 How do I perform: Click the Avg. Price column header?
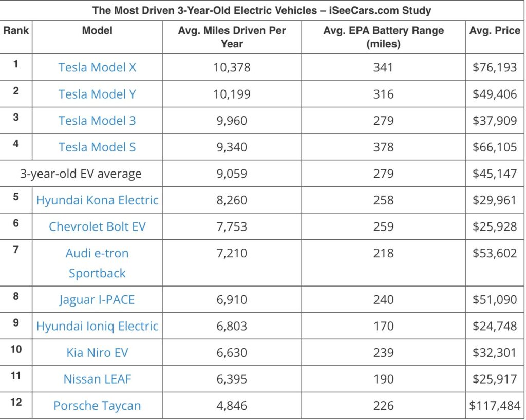point(495,30)
